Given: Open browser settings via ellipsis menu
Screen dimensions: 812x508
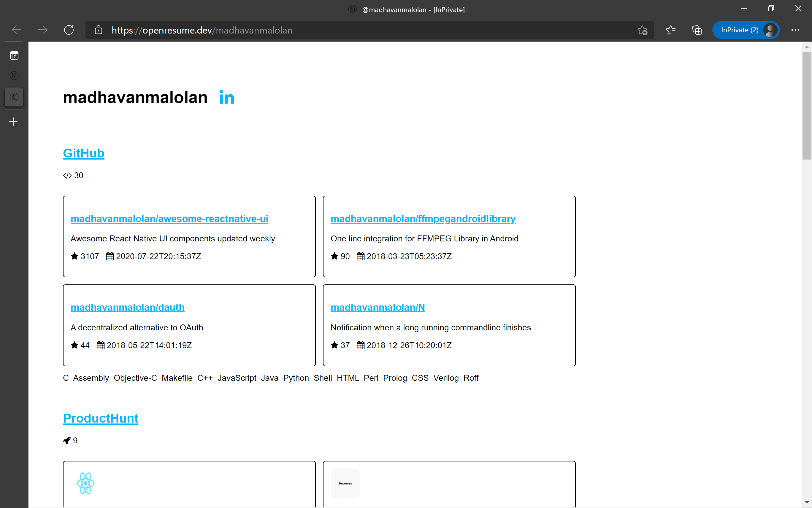Looking at the screenshot, I should [x=795, y=30].
